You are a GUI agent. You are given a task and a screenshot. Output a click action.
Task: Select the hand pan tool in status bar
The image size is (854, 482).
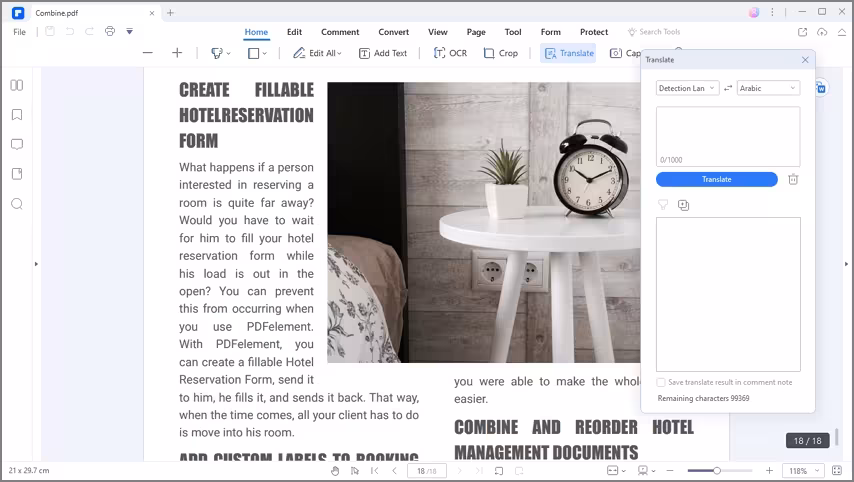click(x=335, y=471)
